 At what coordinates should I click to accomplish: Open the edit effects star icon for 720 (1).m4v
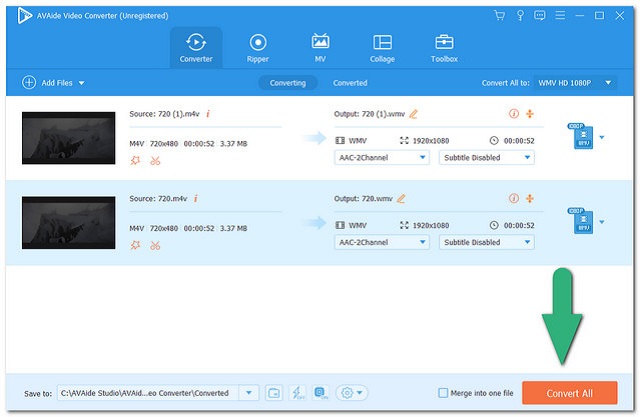(x=135, y=160)
